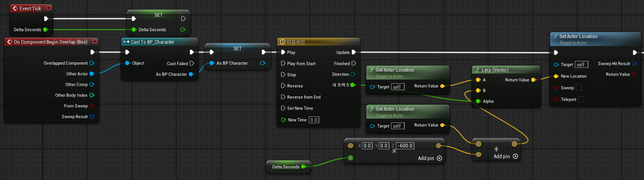Click the timeline Reverse exec pin
The height and width of the screenshot is (180, 644).
pyautogui.click(x=283, y=86)
